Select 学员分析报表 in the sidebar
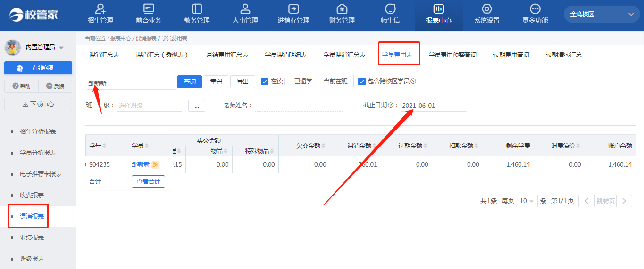The height and width of the screenshot is (269, 644). pos(38,153)
